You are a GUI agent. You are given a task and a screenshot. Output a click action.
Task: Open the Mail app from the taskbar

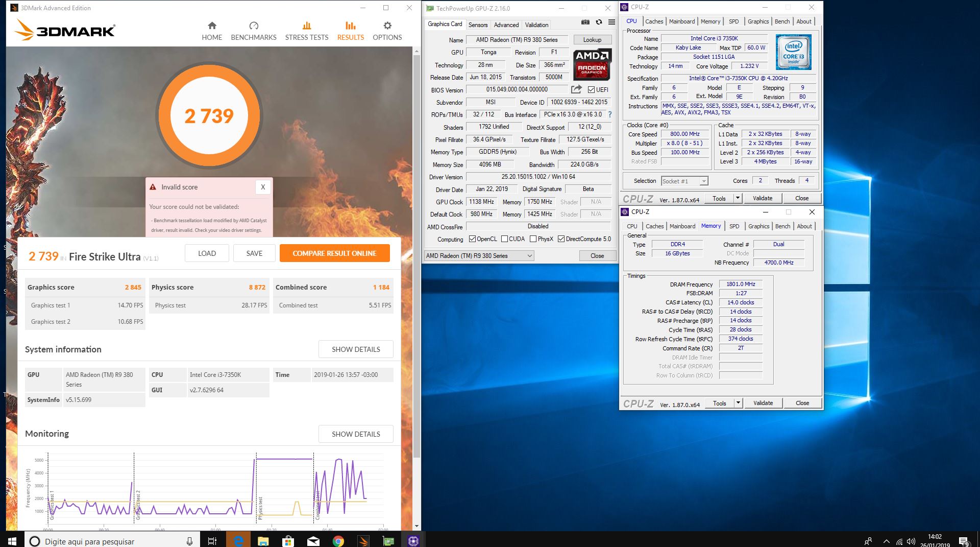pos(313,541)
